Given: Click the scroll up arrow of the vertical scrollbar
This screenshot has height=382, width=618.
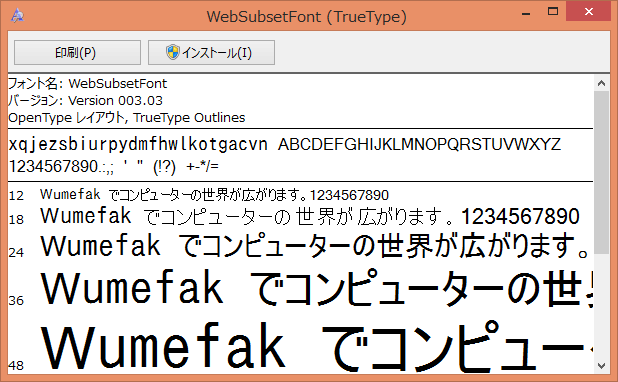Looking at the screenshot, I should tap(601, 83).
